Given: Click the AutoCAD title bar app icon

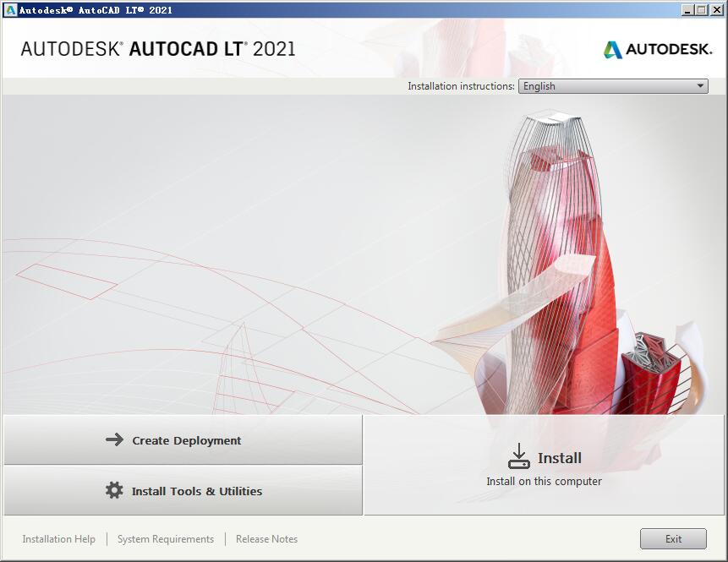Looking at the screenshot, I should click(x=10, y=10).
